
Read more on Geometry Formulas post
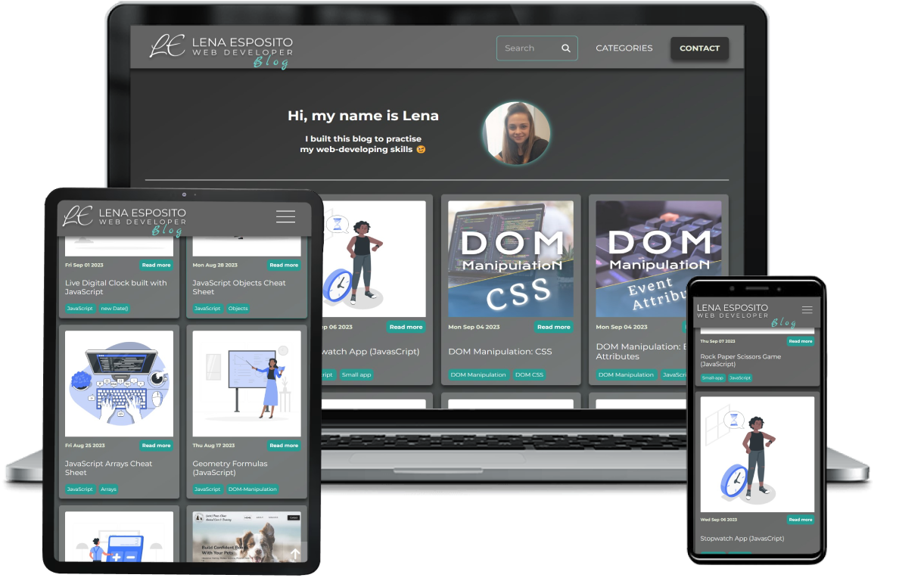click(x=284, y=446)
